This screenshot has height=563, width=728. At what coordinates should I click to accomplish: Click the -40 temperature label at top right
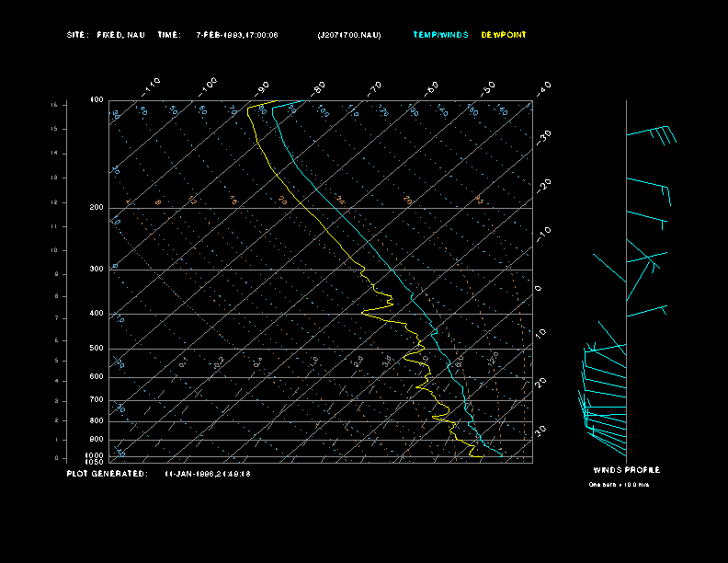click(x=543, y=87)
